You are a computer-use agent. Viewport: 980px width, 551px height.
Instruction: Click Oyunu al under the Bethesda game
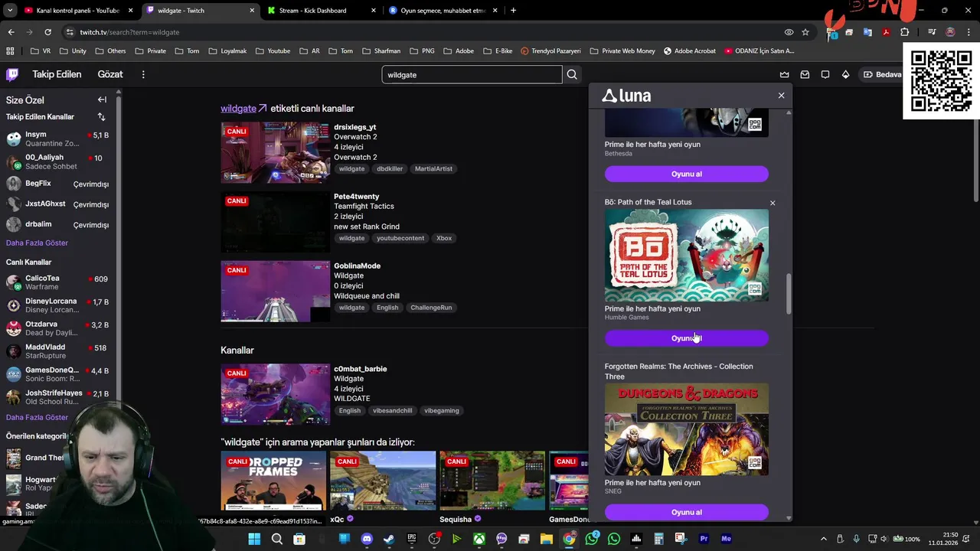[686, 174]
